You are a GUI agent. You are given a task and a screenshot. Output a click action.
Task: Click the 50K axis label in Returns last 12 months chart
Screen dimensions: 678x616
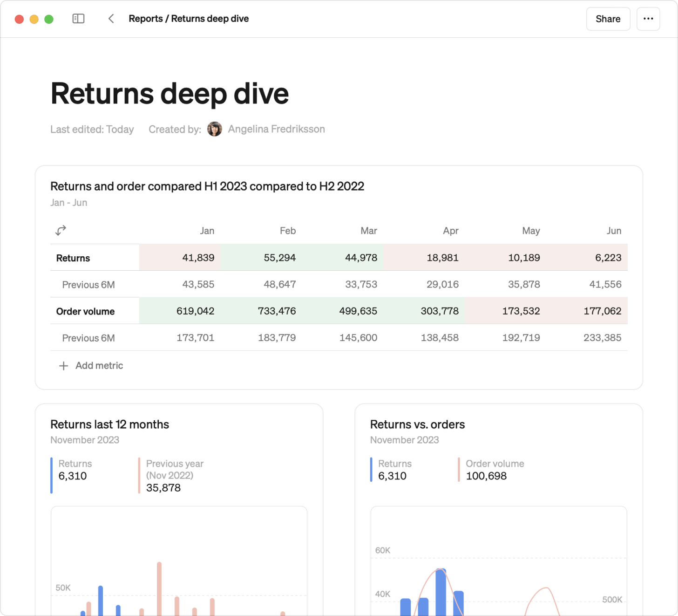coord(63,588)
